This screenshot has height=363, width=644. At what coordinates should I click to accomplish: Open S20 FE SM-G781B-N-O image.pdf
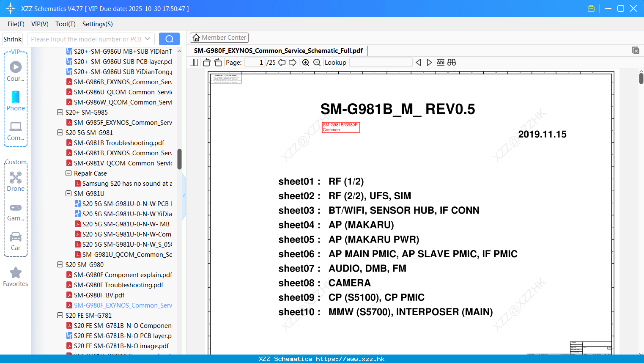pyautogui.click(x=121, y=346)
